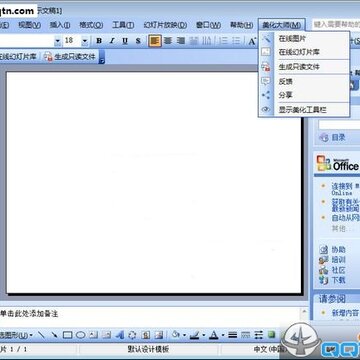Viewport: 360px width, 360px height.
Task: Toggle Underline formatting button
Action: pyautogui.click(x=125, y=41)
